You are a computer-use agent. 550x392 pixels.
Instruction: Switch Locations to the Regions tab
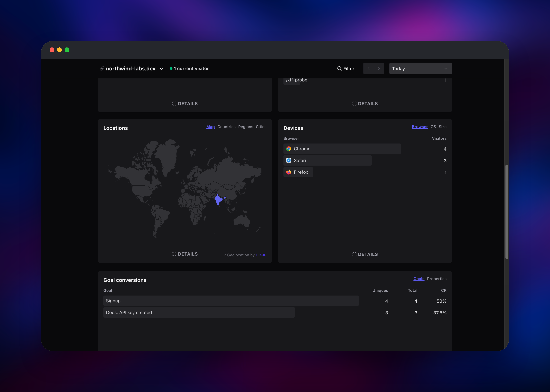(x=246, y=127)
